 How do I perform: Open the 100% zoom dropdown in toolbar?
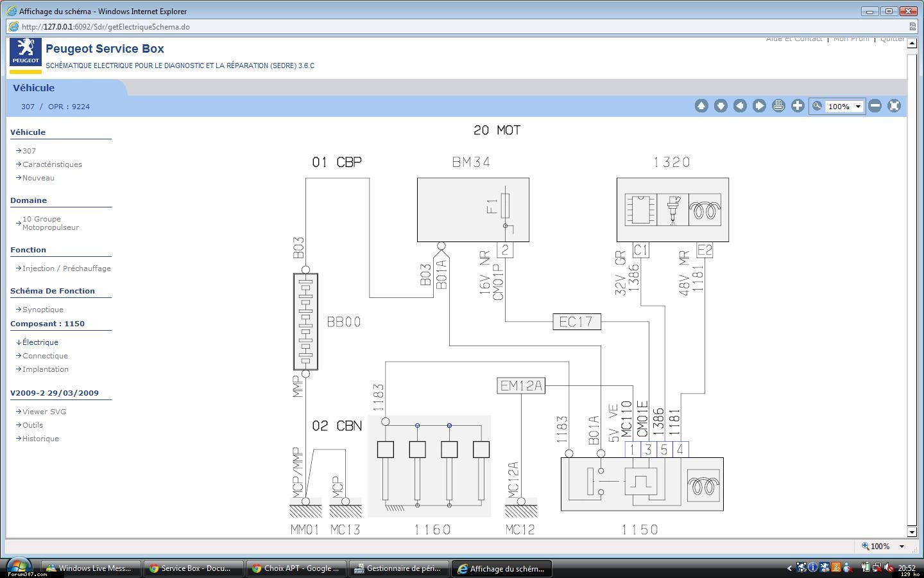(857, 107)
